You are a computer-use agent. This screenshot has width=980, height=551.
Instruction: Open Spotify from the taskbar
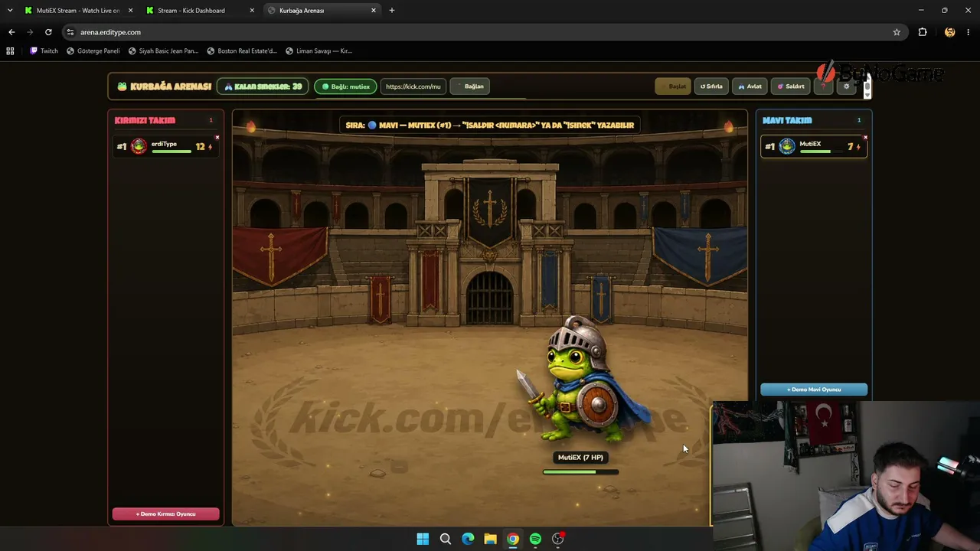click(x=535, y=539)
